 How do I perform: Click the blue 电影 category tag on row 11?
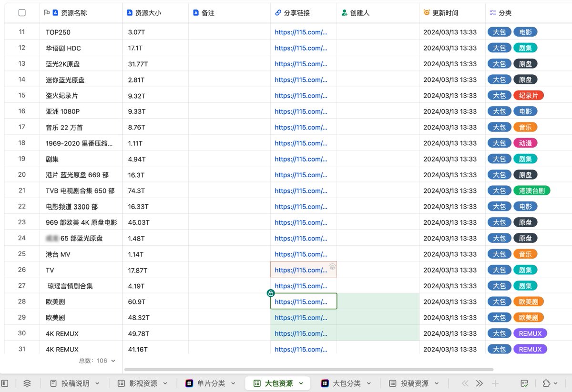525,32
